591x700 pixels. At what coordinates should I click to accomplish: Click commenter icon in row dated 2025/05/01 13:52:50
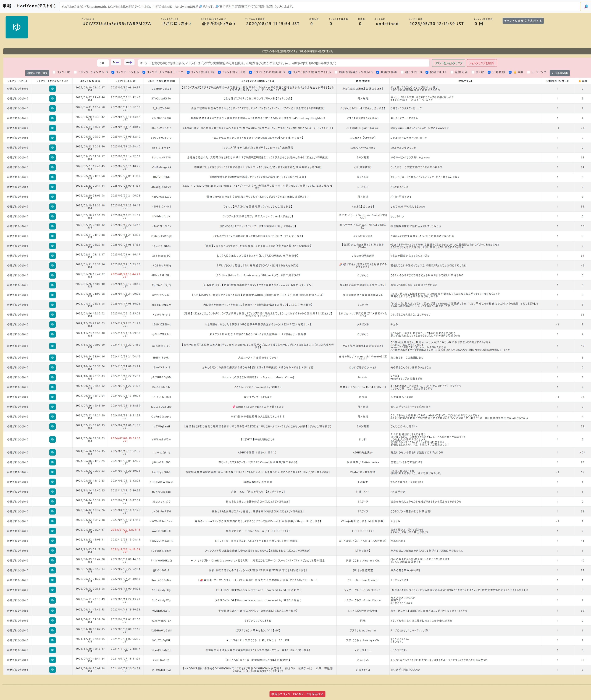coord(52,108)
